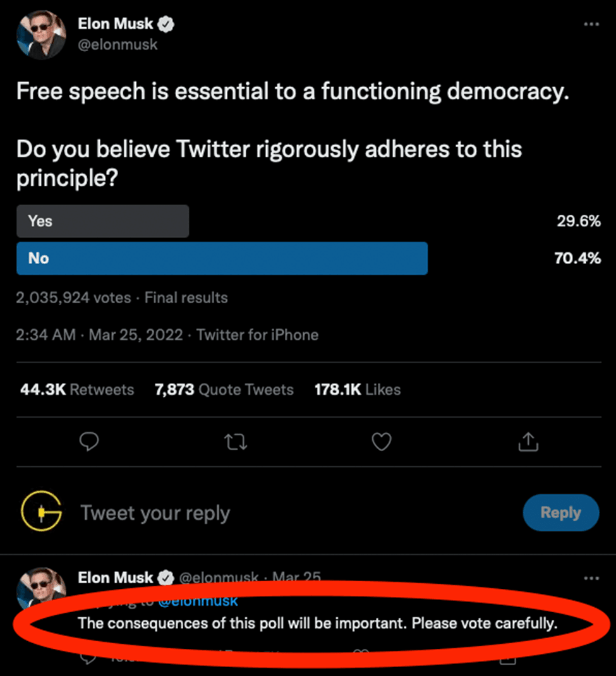This screenshot has width=616, height=676.
Task: Click the reply icon on the bottom tweet
Action: click(88, 658)
